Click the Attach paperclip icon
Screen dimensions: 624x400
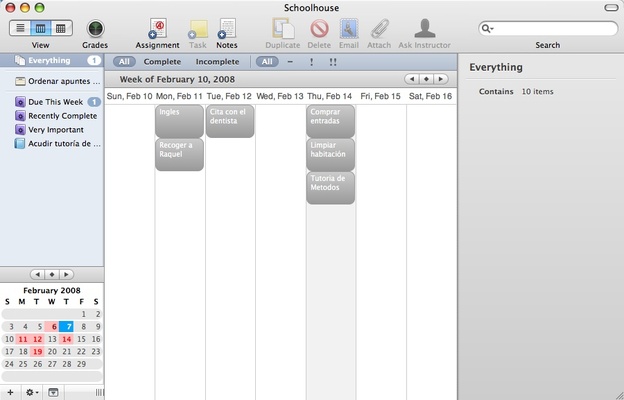pyautogui.click(x=379, y=29)
